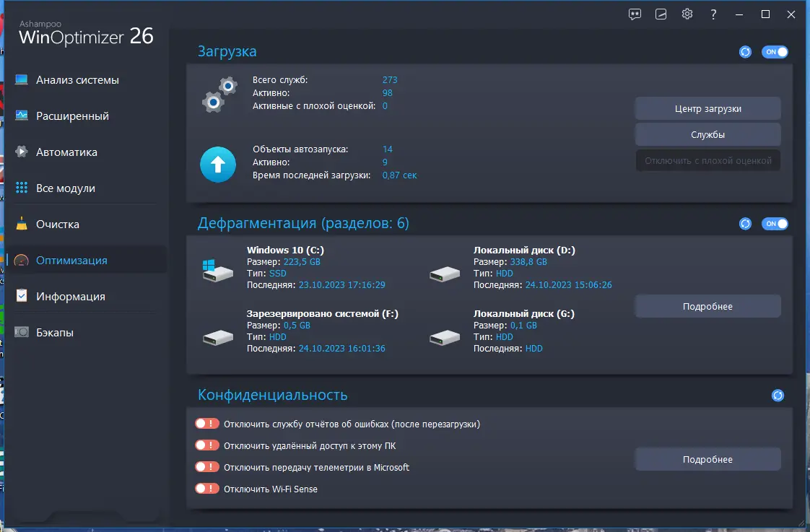The image size is (810, 532).
Task: Open the feedback chat icon in title bar
Action: point(635,14)
